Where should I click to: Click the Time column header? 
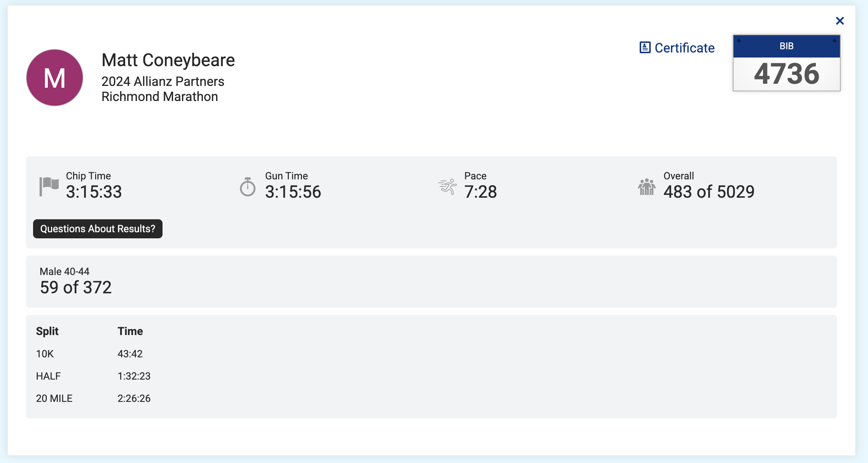[x=130, y=331]
